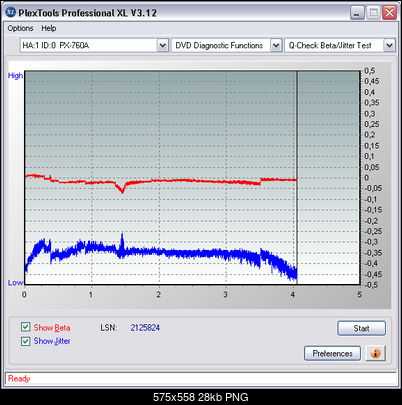This screenshot has height=405, width=402.
Task: Click the Low axis label
Action: pyautogui.click(x=15, y=283)
